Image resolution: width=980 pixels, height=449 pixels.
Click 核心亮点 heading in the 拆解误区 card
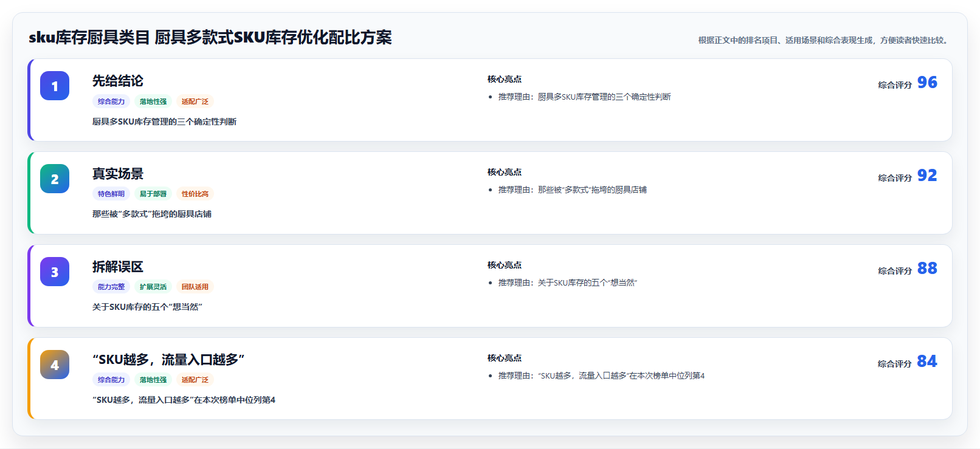click(505, 265)
